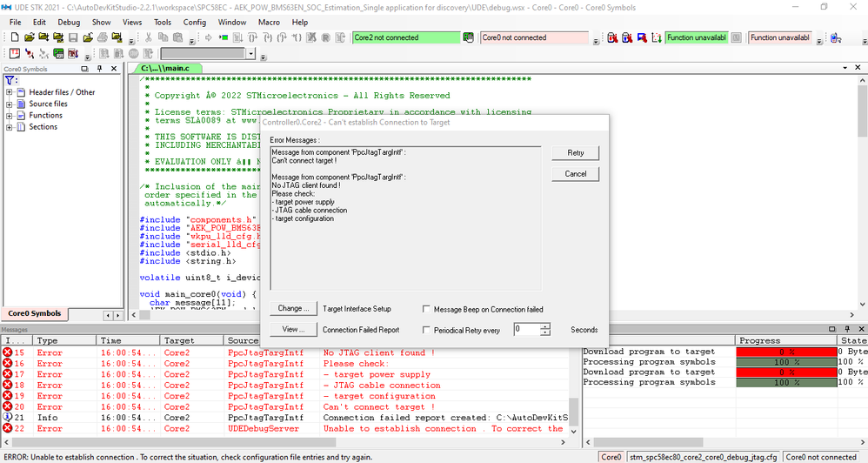Open the Debug menu

pos(69,22)
